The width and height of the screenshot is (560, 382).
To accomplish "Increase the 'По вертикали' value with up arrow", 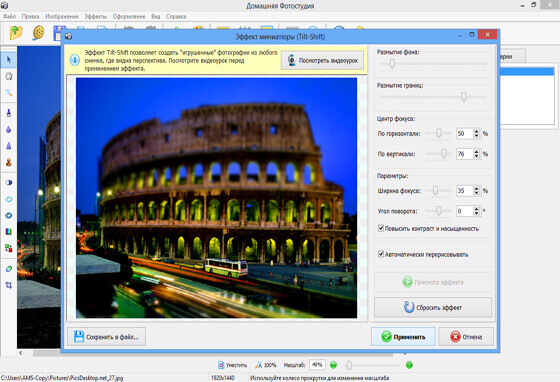I will click(476, 152).
